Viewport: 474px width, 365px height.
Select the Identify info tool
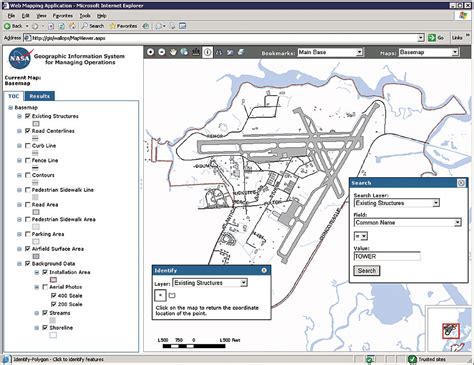(x=207, y=52)
